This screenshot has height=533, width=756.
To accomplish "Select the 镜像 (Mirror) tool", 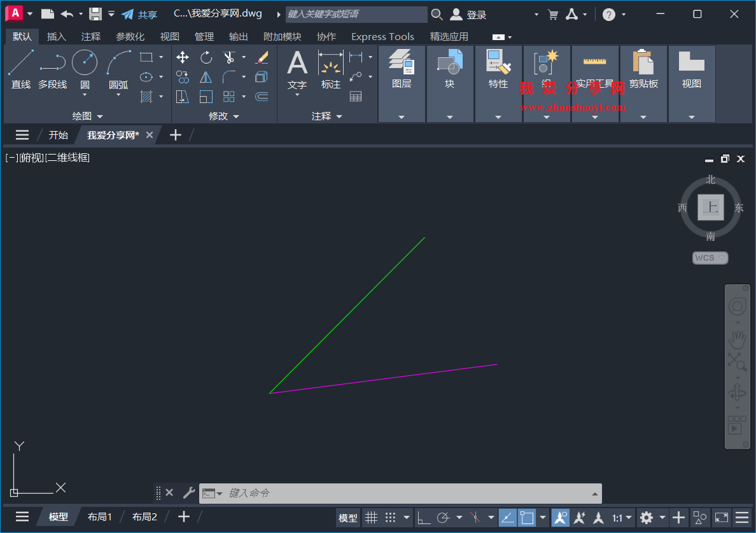I will (x=206, y=77).
